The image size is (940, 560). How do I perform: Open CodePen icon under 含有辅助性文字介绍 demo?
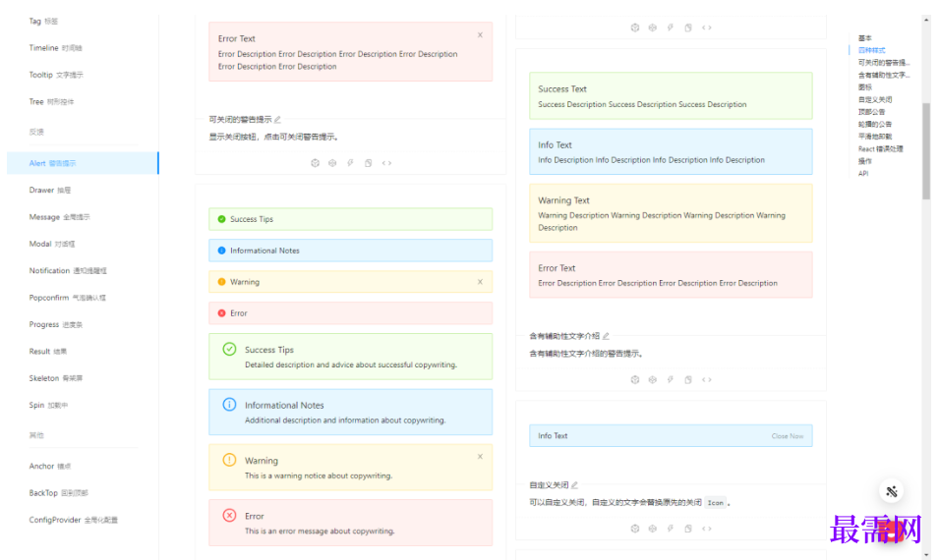[653, 379]
